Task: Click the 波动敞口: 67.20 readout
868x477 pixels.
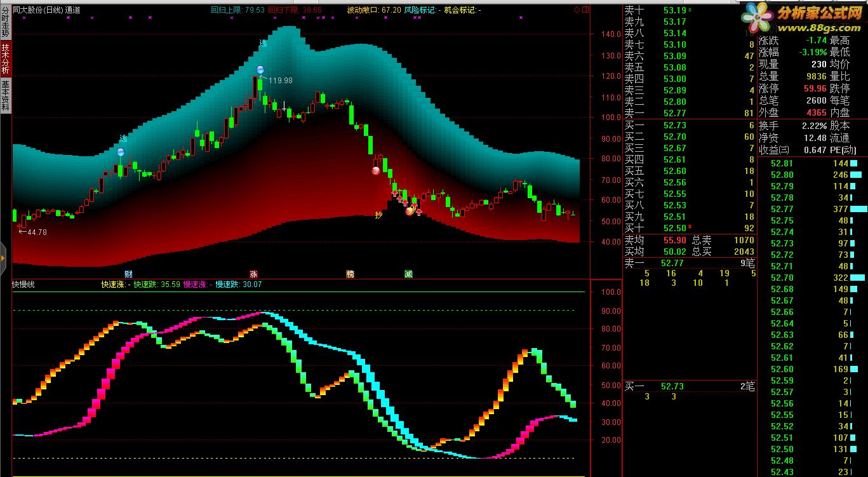Action: (x=374, y=10)
